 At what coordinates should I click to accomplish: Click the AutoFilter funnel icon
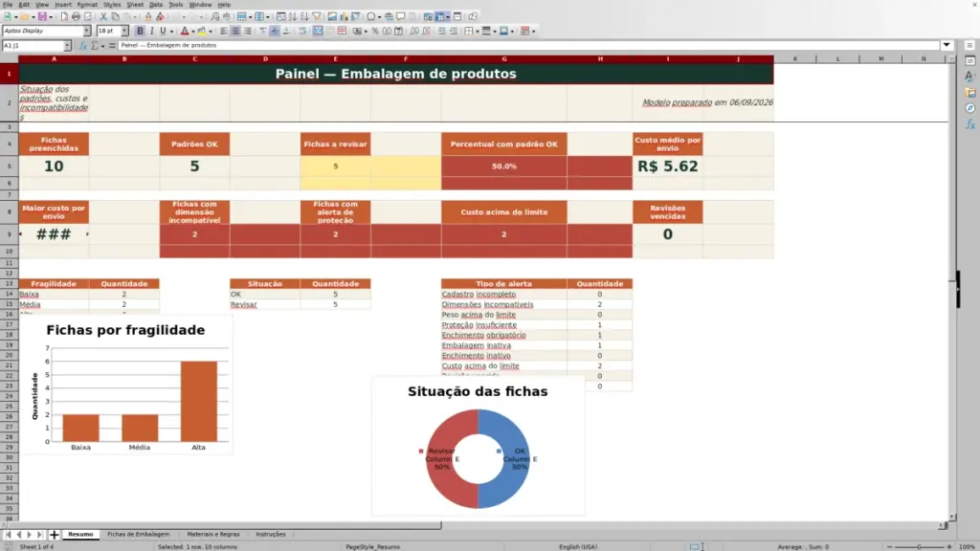317,17
